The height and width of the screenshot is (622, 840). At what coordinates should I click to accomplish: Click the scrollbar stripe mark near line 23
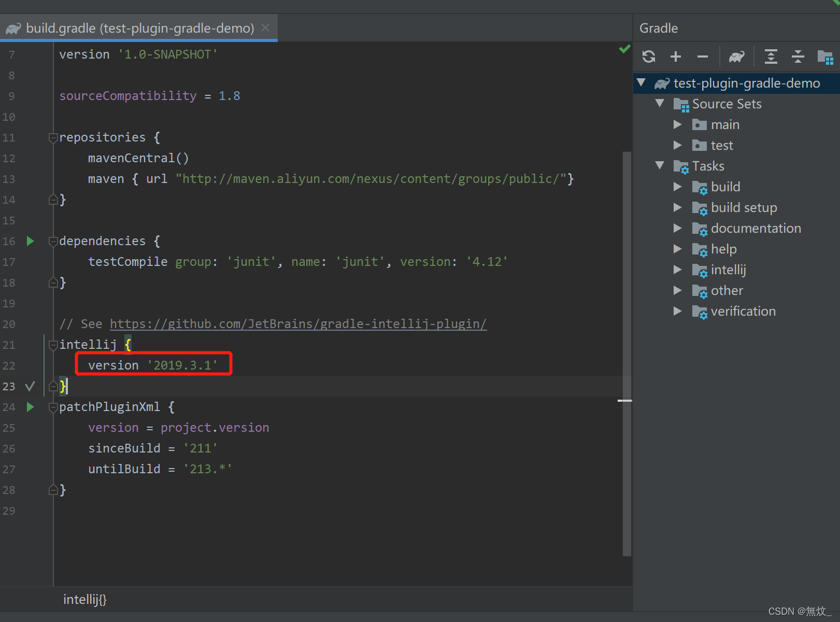click(x=624, y=400)
